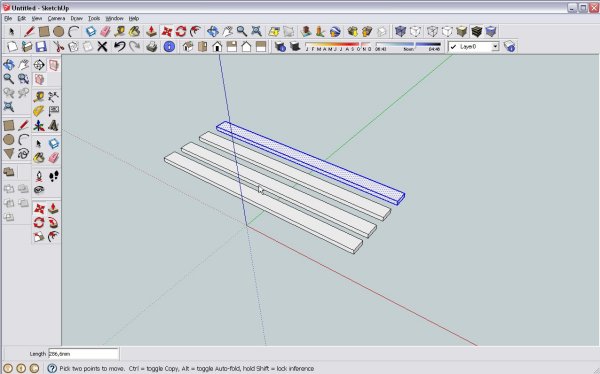This screenshot has width=600, height=374.
Task: Choose the Rectangle tool in top toolbar
Action: coord(44,31)
